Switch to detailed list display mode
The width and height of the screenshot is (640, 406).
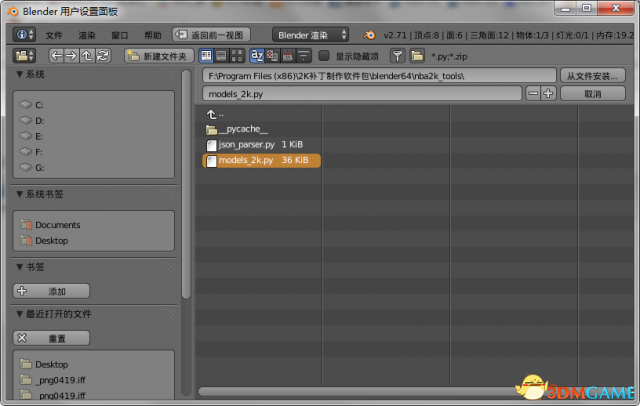(x=221, y=56)
